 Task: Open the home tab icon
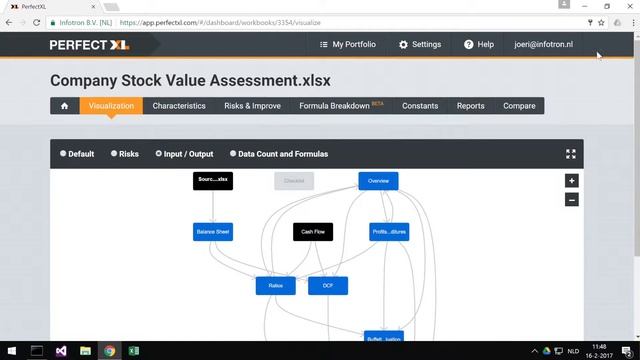pos(64,106)
